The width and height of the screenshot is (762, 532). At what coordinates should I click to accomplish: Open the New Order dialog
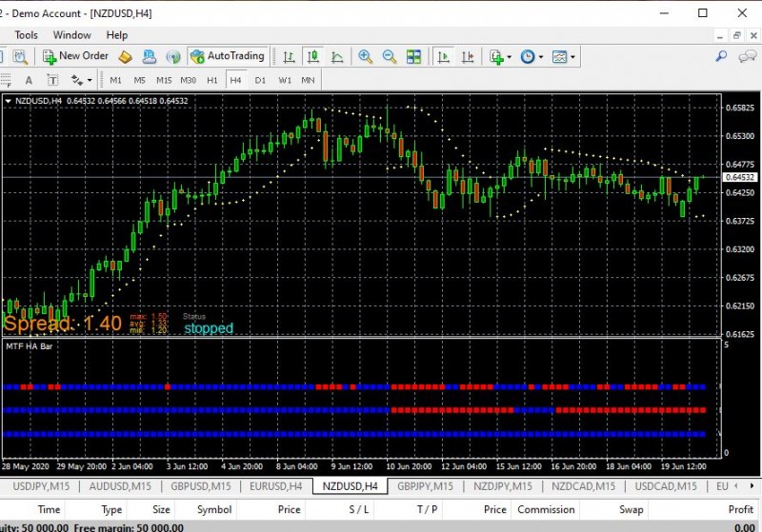point(75,56)
